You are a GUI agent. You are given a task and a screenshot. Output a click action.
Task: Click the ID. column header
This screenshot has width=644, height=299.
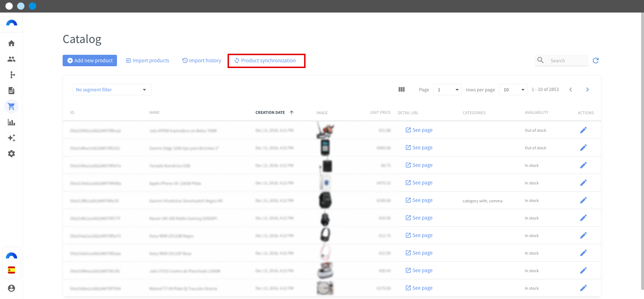click(x=72, y=112)
